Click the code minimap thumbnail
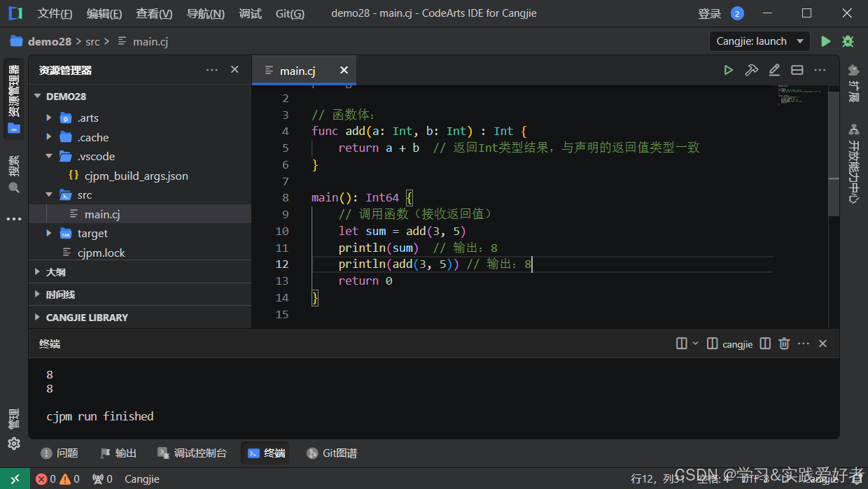The width and height of the screenshot is (868, 489). 800,94
